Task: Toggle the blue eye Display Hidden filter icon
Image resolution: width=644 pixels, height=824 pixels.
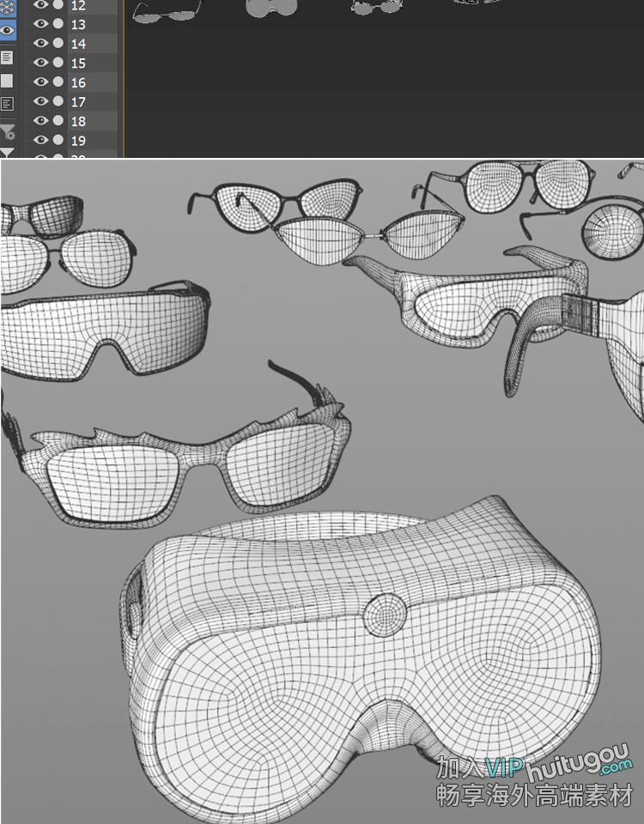Action: click(7, 30)
